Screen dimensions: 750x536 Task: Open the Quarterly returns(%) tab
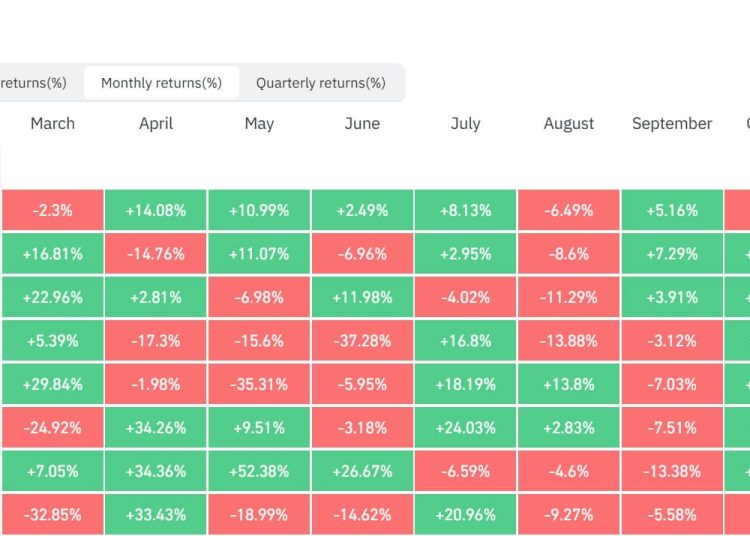pos(320,83)
